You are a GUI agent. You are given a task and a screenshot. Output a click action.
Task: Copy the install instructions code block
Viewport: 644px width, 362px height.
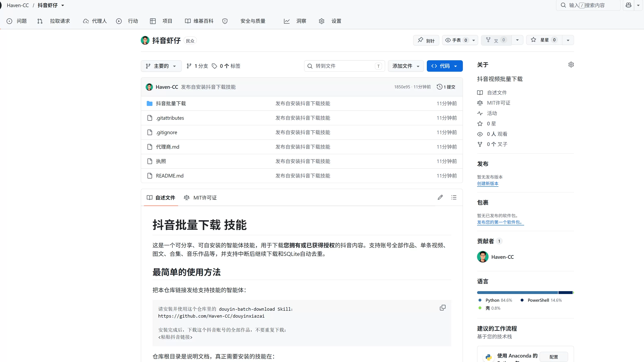[442, 307]
